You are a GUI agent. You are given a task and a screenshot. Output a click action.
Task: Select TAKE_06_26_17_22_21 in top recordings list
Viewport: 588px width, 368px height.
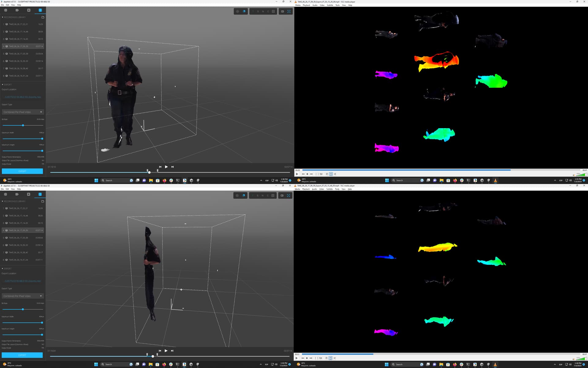18,24
